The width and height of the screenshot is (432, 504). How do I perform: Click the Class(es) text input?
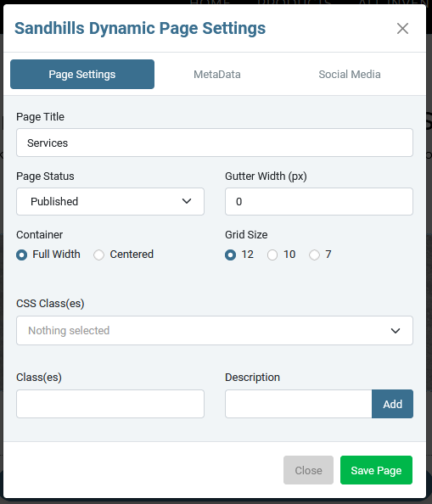(x=110, y=404)
